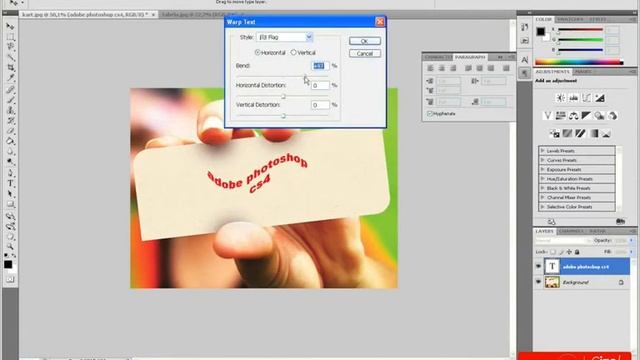640x360 pixels.
Task: Select Vertical warp orientation
Action: click(x=303, y=53)
